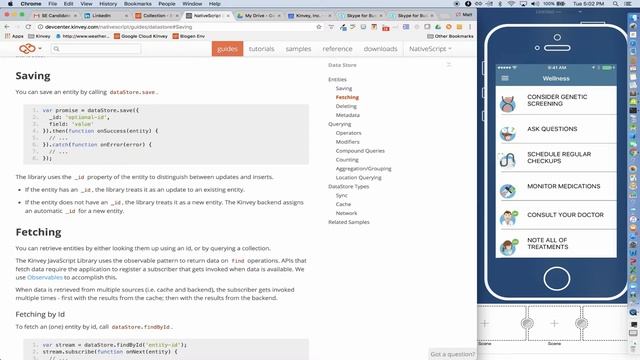Expand the NativeScript platform dropdown
The height and width of the screenshot is (360, 640).
tap(430, 49)
